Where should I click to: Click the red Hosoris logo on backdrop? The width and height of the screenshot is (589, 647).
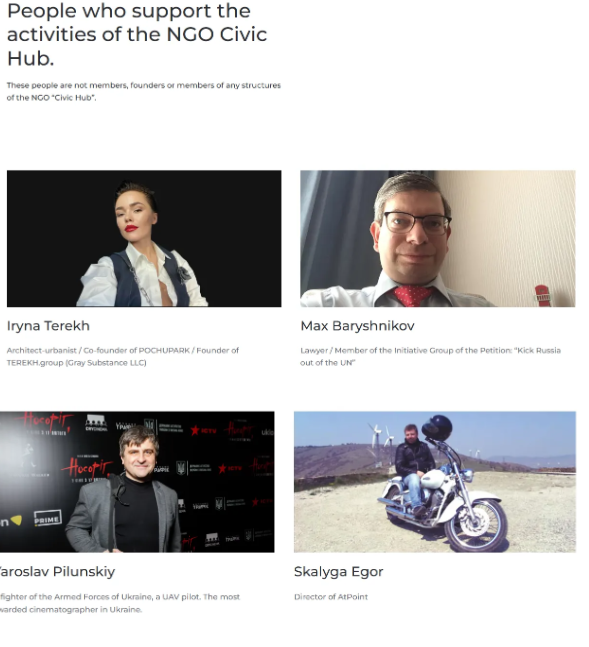pyautogui.click(x=87, y=468)
